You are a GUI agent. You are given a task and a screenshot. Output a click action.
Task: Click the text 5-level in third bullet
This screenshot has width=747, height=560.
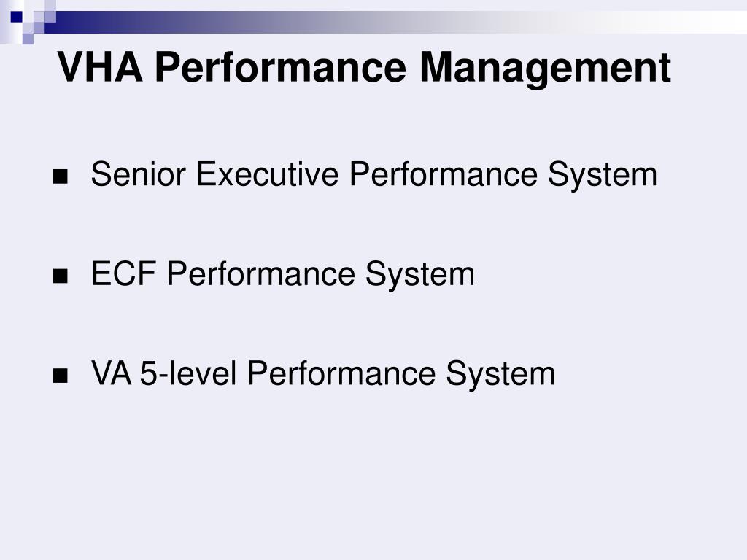(188, 373)
